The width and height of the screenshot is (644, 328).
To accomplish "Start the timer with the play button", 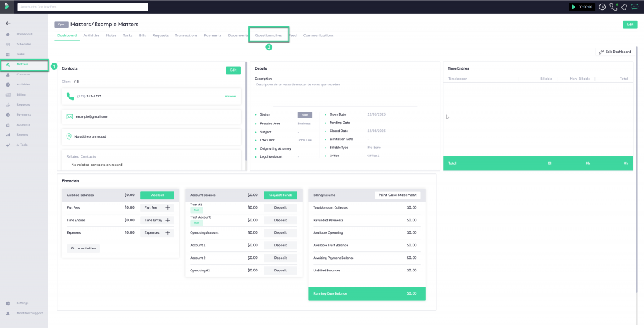I will [573, 7].
